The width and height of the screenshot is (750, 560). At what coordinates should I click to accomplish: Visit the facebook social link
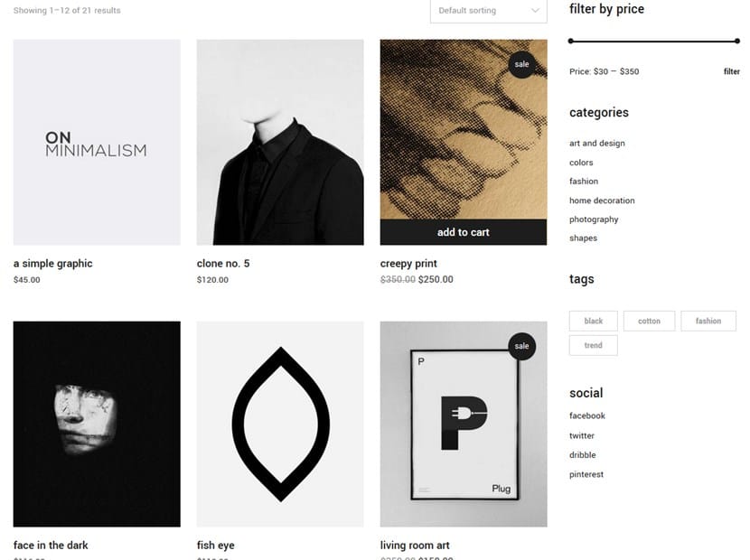(586, 416)
